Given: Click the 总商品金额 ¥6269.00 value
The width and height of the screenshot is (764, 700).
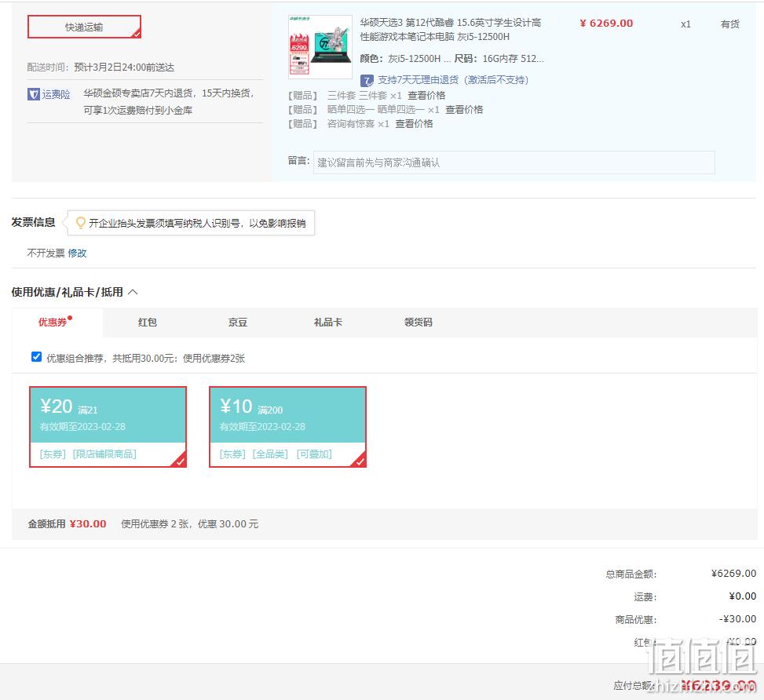Looking at the screenshot, I should point(733,574).
